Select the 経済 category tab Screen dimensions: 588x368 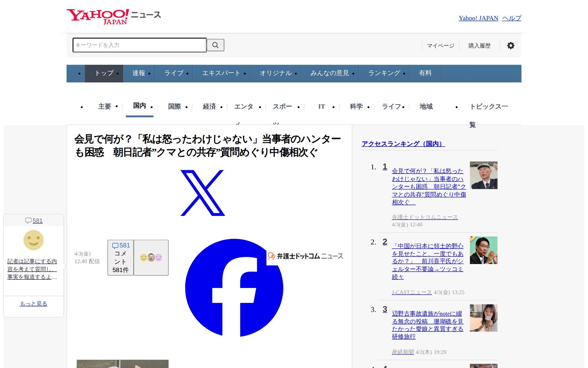point(209,106)
